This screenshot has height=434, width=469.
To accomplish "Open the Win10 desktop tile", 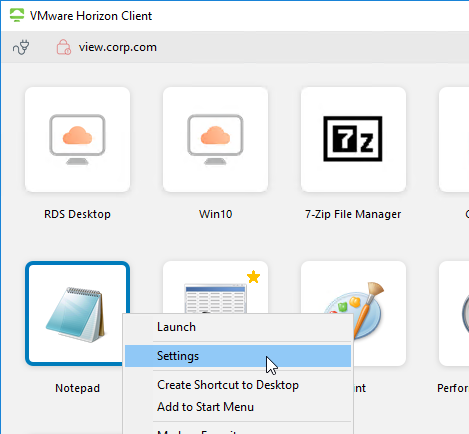I will tap(215, 140).
